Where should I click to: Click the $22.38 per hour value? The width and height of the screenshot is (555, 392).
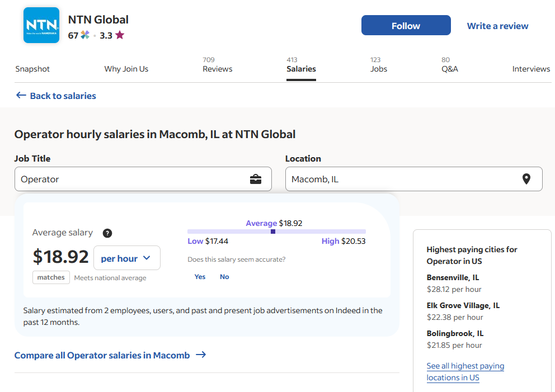pyautogui.click(x=455, y=318)
